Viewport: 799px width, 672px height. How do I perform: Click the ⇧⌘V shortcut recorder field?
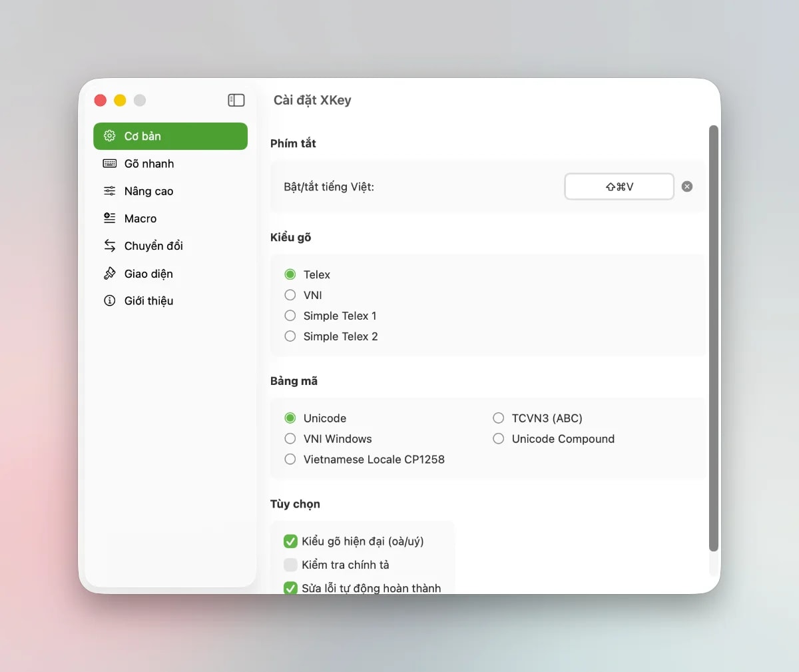(619, 186)
